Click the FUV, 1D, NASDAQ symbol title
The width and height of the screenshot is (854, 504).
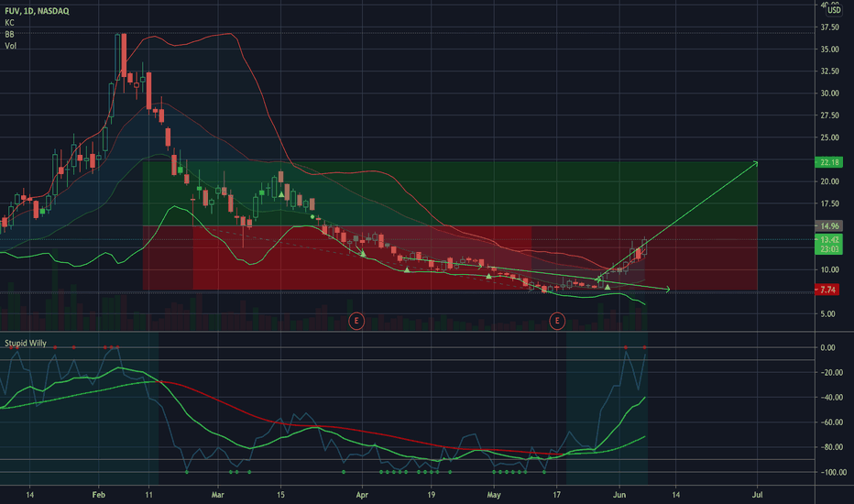[x=37, y=11]
